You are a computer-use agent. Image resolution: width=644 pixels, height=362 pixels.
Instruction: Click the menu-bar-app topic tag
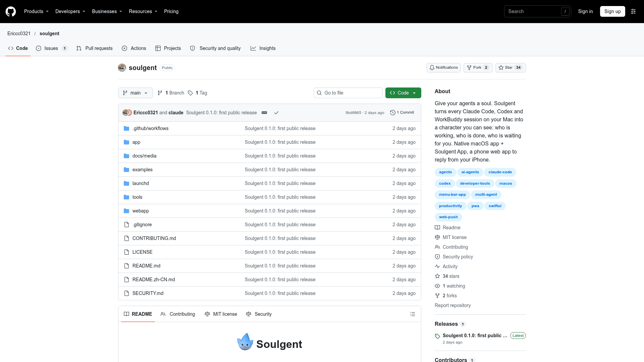tap(452, 195)
